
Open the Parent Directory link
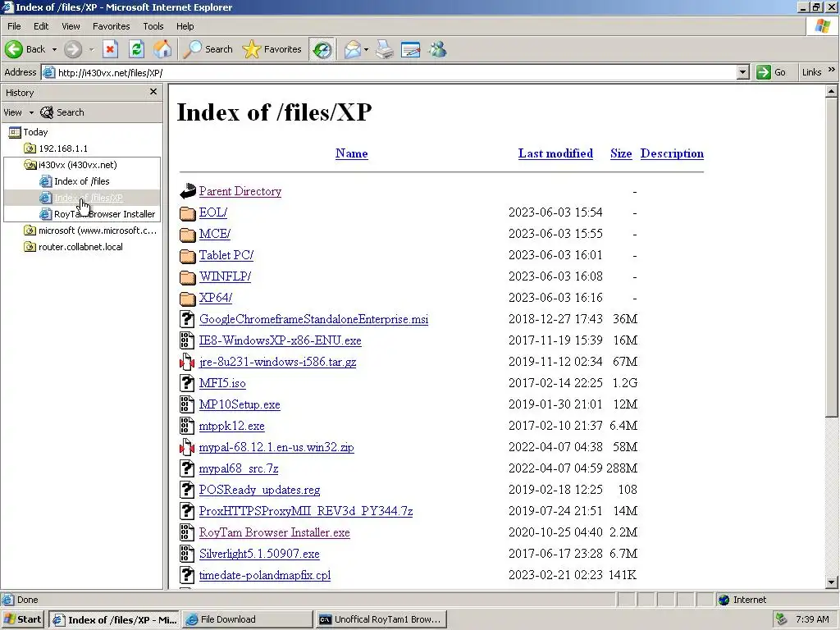(240, 191)
